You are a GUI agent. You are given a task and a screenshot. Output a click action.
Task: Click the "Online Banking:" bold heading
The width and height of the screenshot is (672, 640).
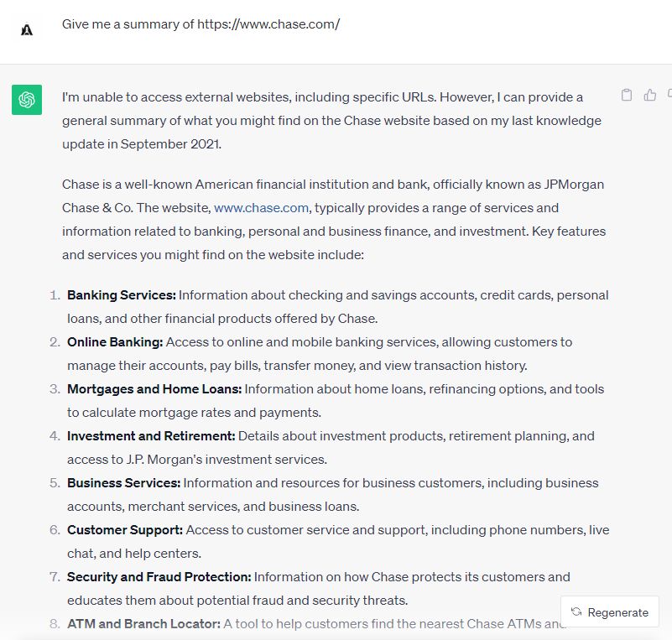click(115, 342)
